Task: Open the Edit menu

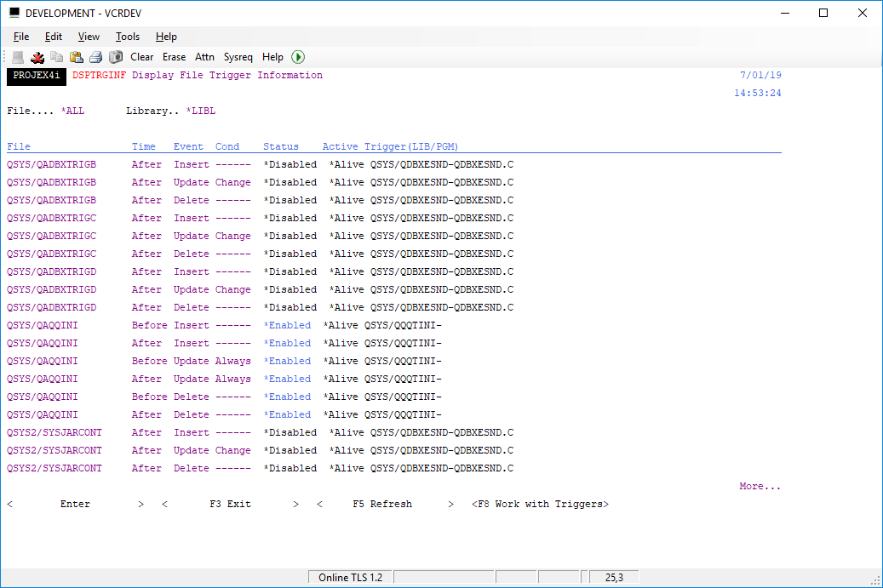Action: tap(54, 37)
